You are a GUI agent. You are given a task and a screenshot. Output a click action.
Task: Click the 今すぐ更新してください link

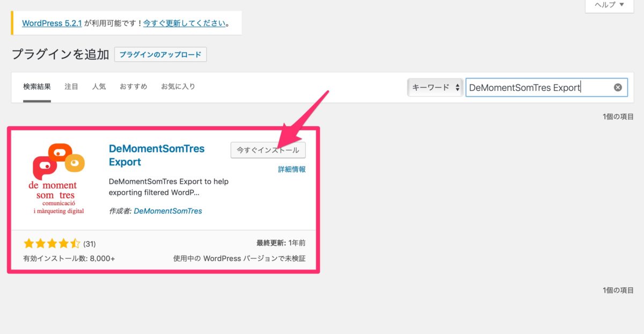(185, 24)
